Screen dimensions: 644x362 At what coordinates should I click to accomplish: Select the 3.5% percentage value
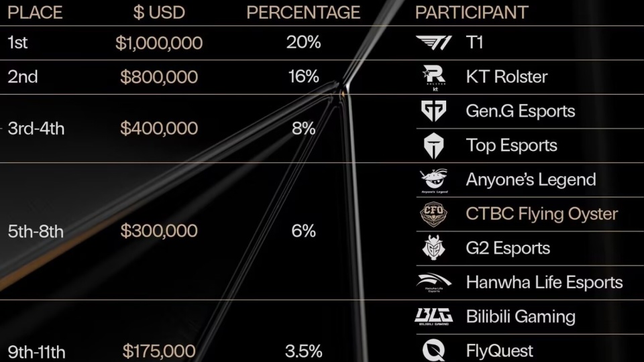pyautogui.click(x=303, y=351)
